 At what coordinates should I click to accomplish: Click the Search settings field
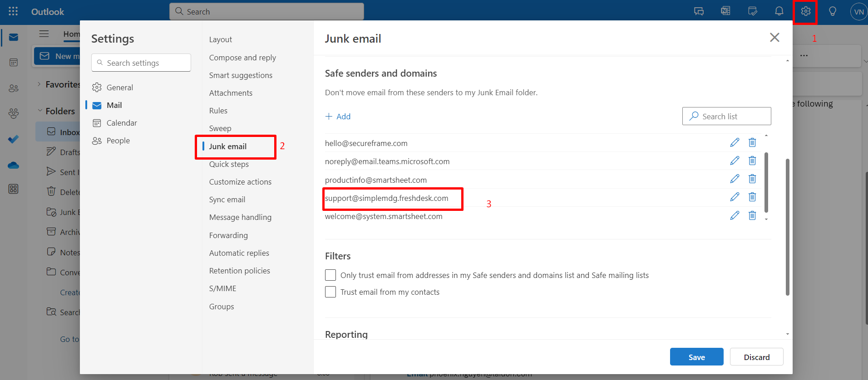(141, 63)
